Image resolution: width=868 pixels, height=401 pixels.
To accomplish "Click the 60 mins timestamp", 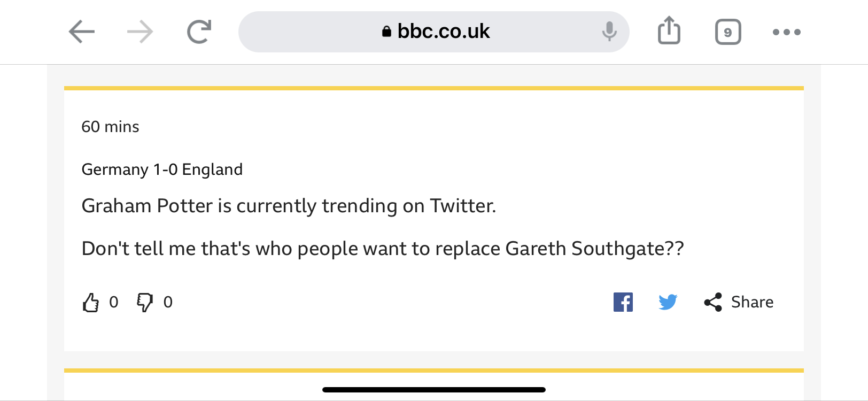I will point(110,127).
